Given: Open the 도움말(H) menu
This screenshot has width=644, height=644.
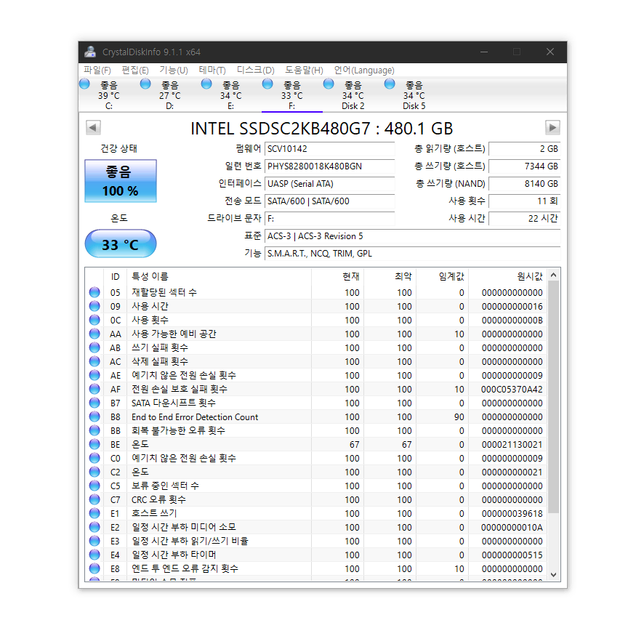Looking at the screenshot, I should pyautogui.click(x=305, y=71).
